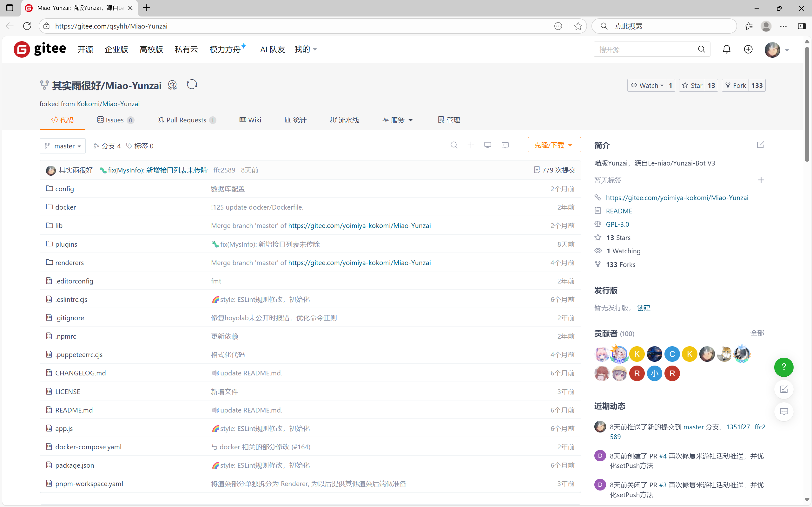Click the repository sync refresh icon
812x507 pixels.
click(x=192, y=84)
